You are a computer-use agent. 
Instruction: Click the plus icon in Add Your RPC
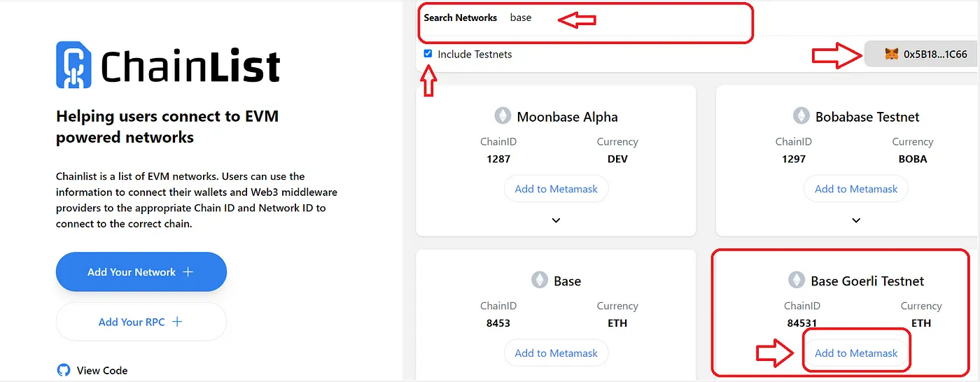tap(177, 322)
